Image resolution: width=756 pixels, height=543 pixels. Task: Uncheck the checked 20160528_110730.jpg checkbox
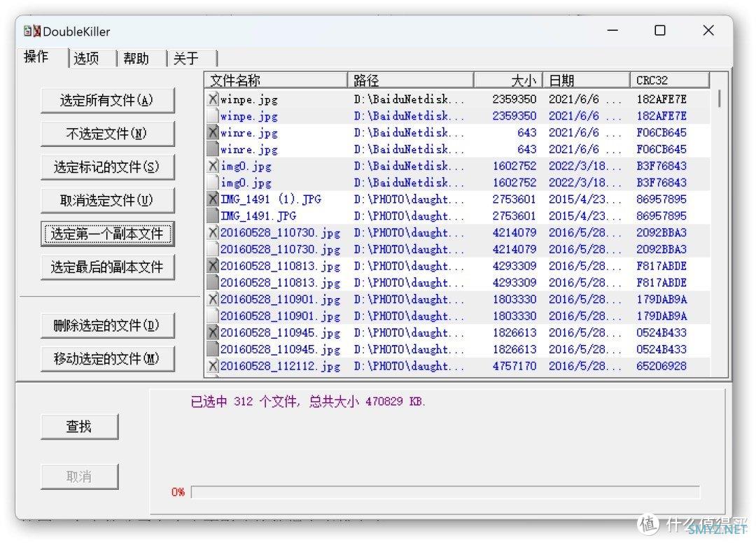click(x=213, y=232)
